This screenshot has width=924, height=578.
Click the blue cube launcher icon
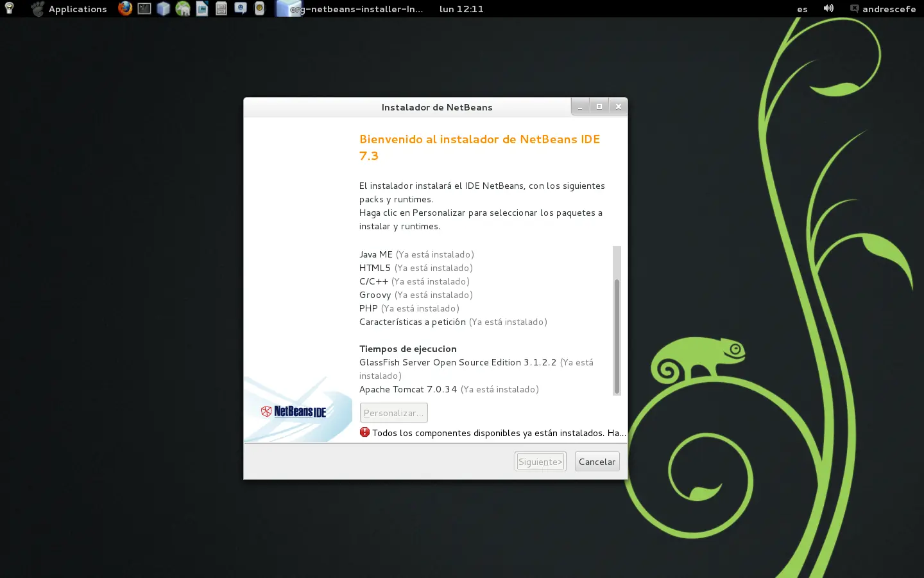click(x=164, y=8)
